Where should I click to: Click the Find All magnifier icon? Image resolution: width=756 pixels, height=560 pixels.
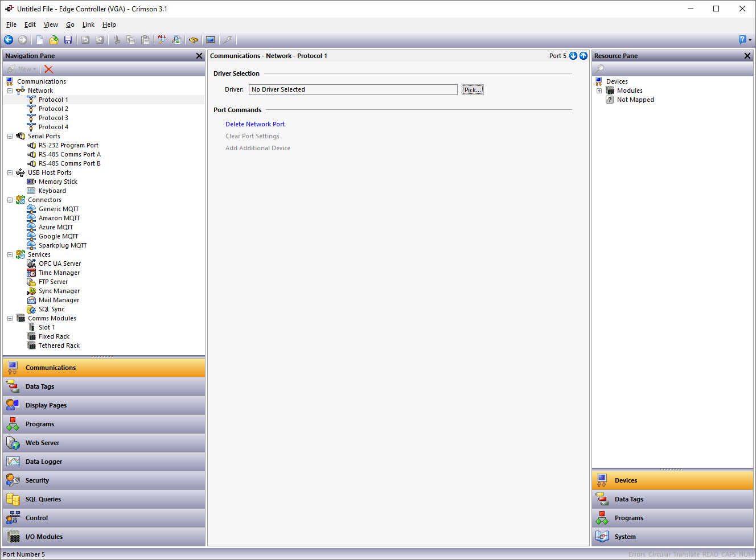click(162, 40)
